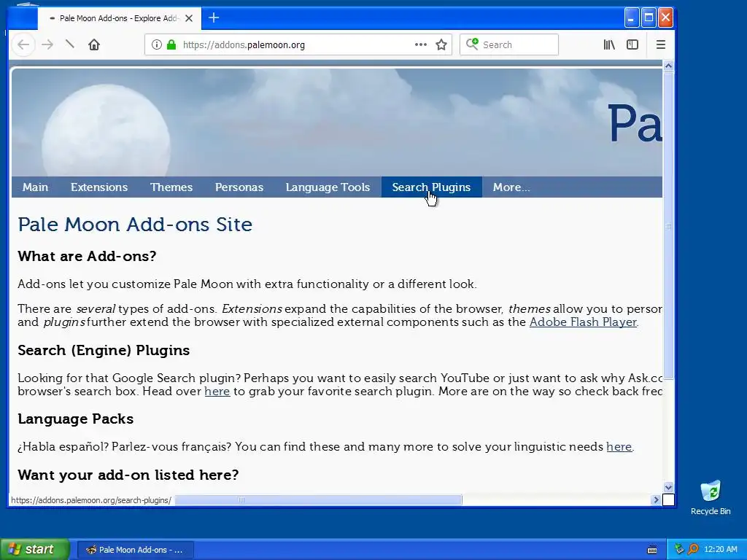Click the 'Language Packs' heading
Image resolution: width=747 pixels, height=560 pixels.
pyautogui.click(x=75, y=419)
